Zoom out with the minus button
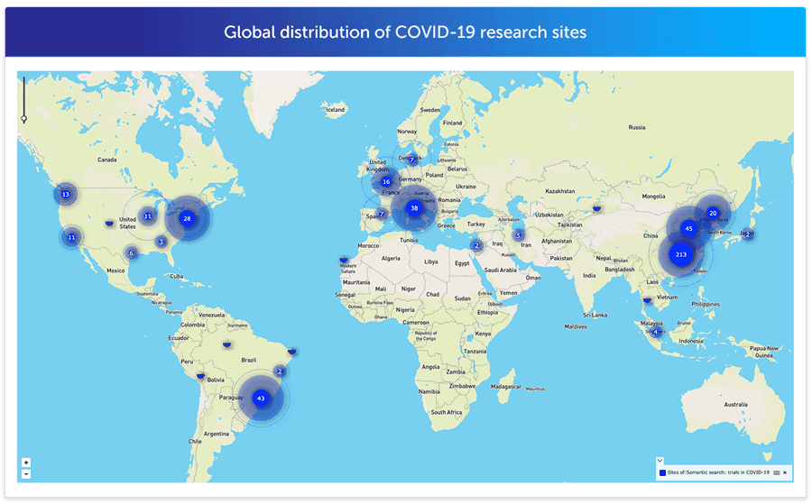 26,473
